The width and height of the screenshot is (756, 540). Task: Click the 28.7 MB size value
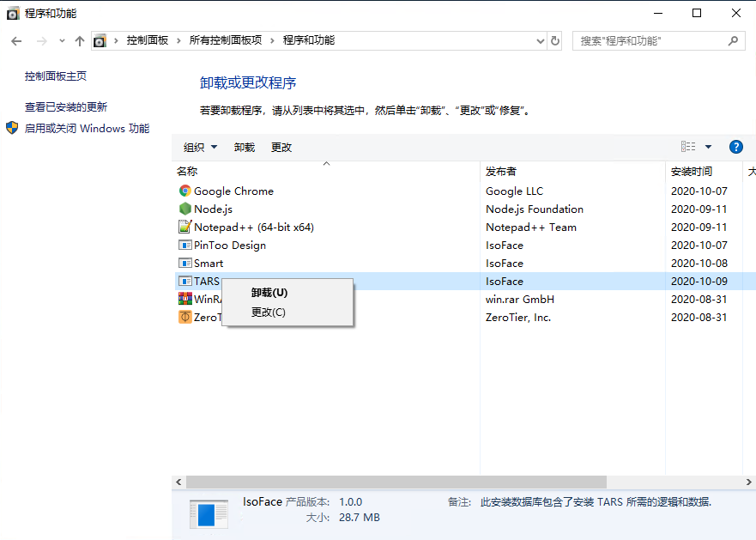(x=360, y=518)
